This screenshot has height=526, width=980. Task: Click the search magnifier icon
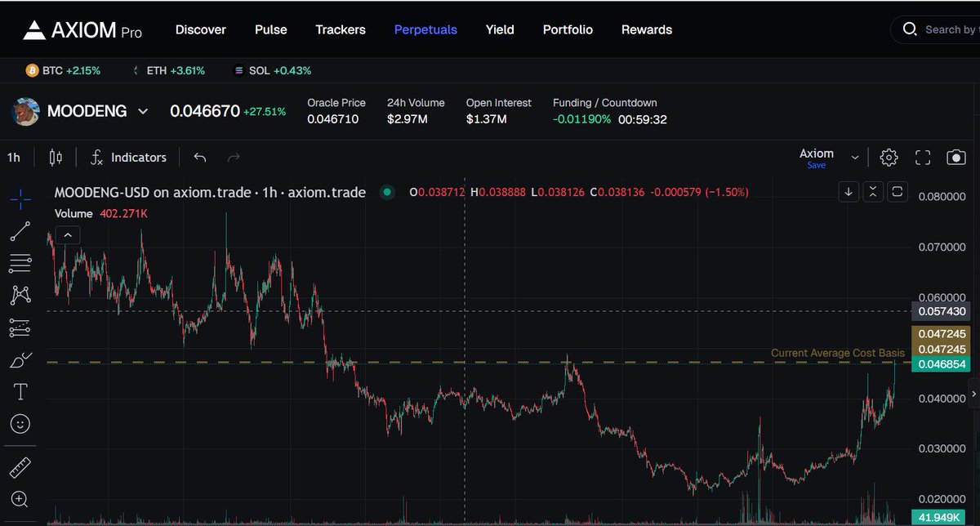pyautogui.click(x=910, y=30)
